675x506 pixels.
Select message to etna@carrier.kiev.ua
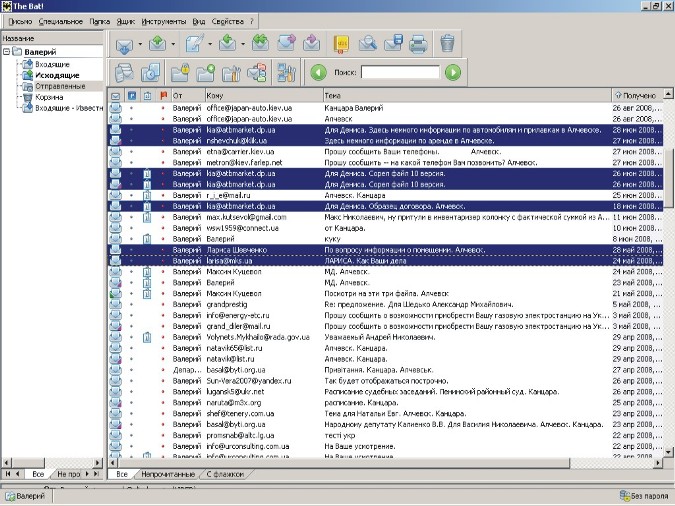click(x=385, y=152)
